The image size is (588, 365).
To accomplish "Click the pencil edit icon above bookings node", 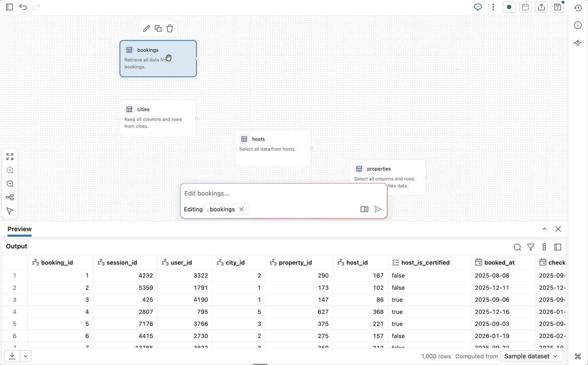I will [x=146, y=29].
